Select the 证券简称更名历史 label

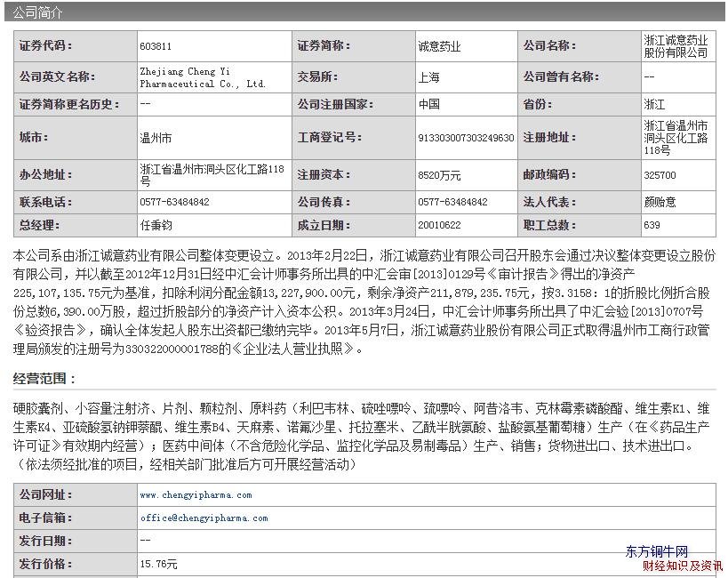(x=69, y=105)
